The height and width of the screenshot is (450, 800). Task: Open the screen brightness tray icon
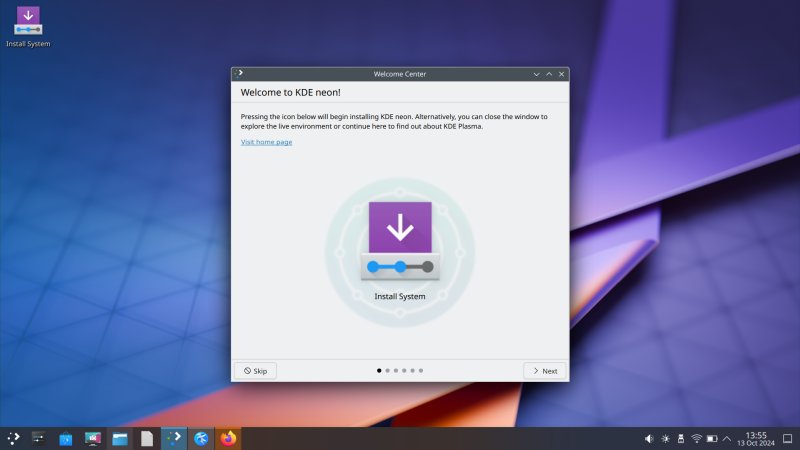(665, 439)
